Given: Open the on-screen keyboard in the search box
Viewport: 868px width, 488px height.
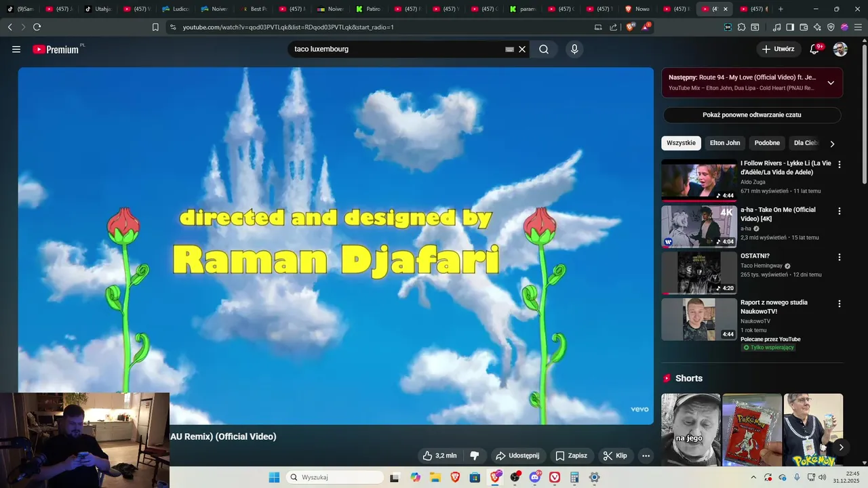Looking at the screenshot, I should [x=509, y=49].
